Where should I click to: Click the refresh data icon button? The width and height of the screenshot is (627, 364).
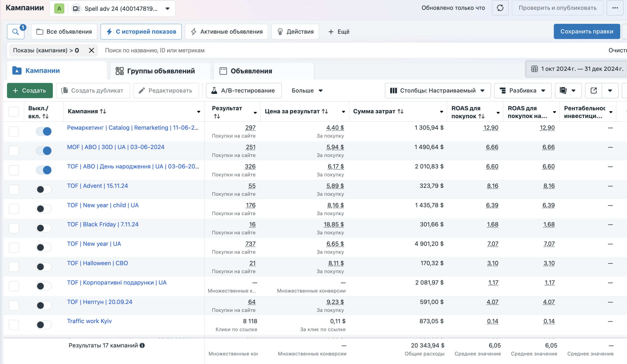tap(500, 8)
